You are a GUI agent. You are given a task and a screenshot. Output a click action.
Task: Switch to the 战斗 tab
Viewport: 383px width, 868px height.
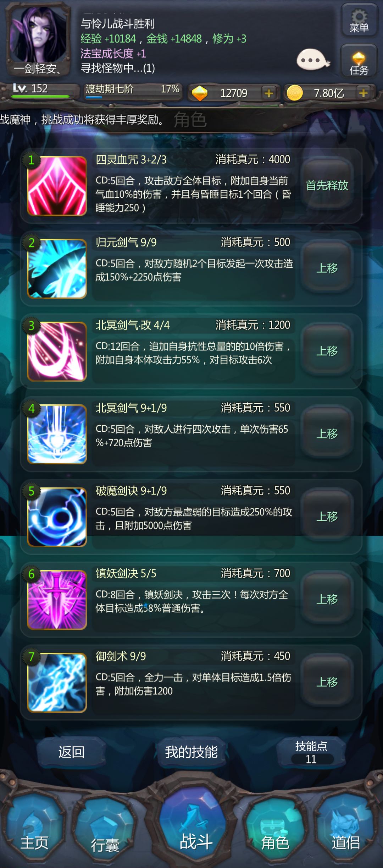pos(196,831)
